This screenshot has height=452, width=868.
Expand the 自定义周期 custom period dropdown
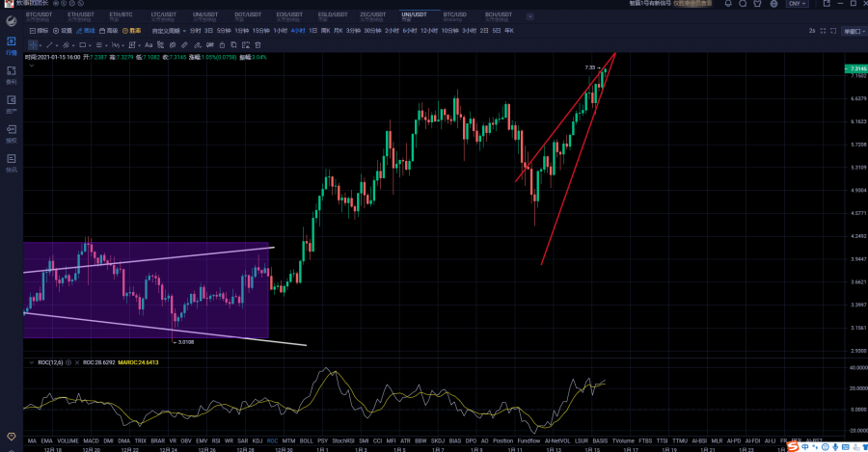click(168, 31)
